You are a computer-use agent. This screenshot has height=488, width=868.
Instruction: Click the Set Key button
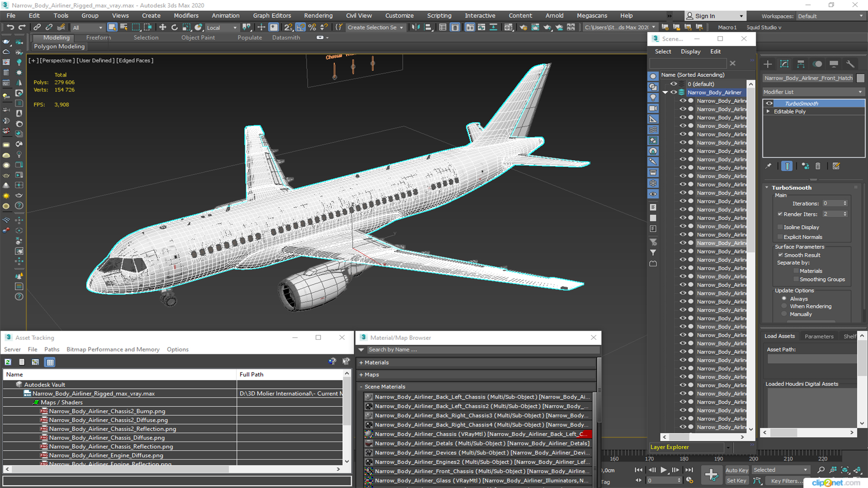[x=736, y=481]
